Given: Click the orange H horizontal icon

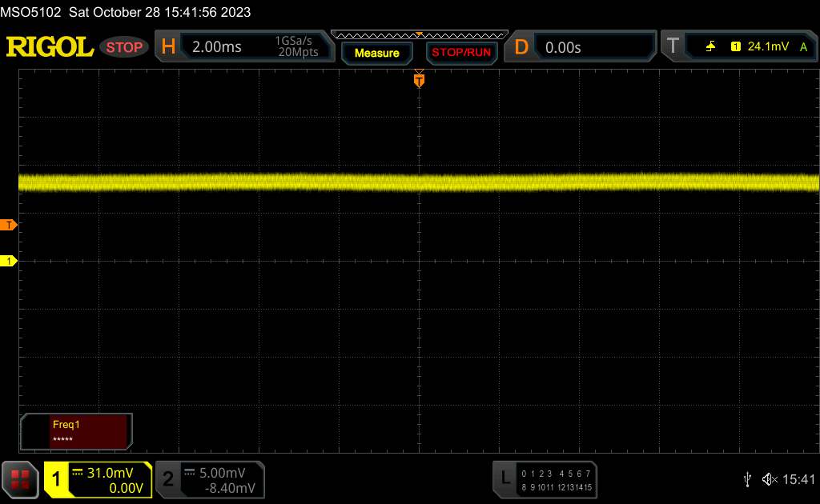Looking at the screenshot, I should (168, 47).
